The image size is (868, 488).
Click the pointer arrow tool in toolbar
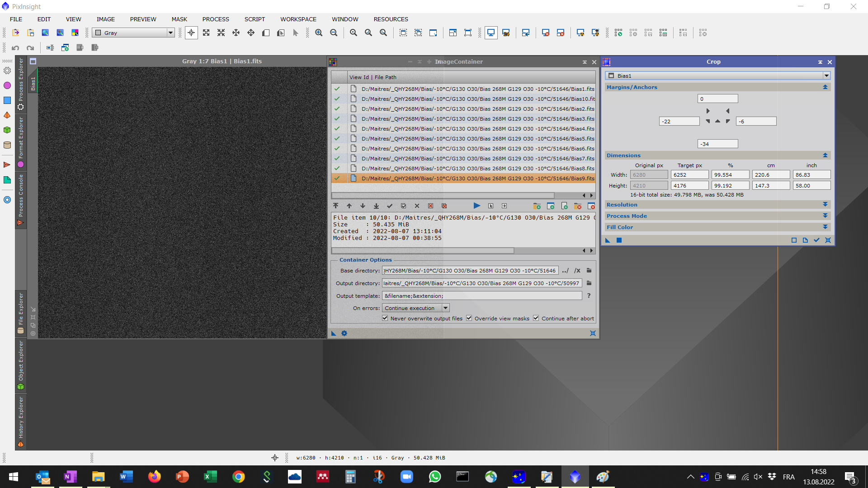click(x=296, y=33)
